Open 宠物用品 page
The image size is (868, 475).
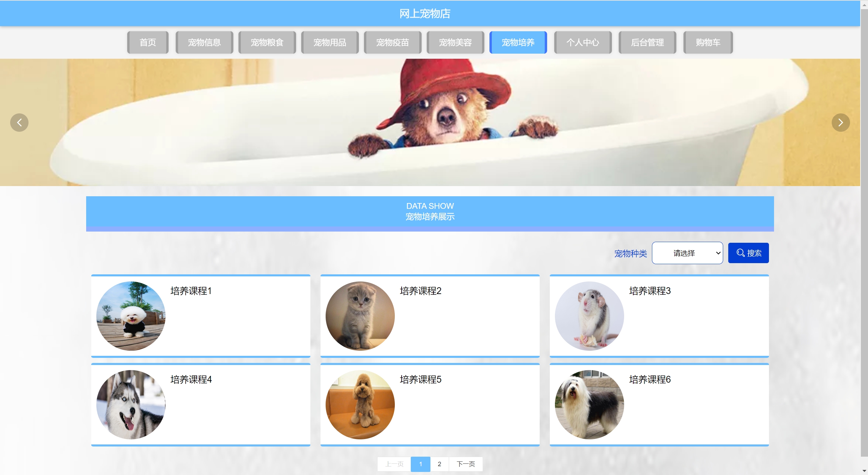[x=330, y=42]
